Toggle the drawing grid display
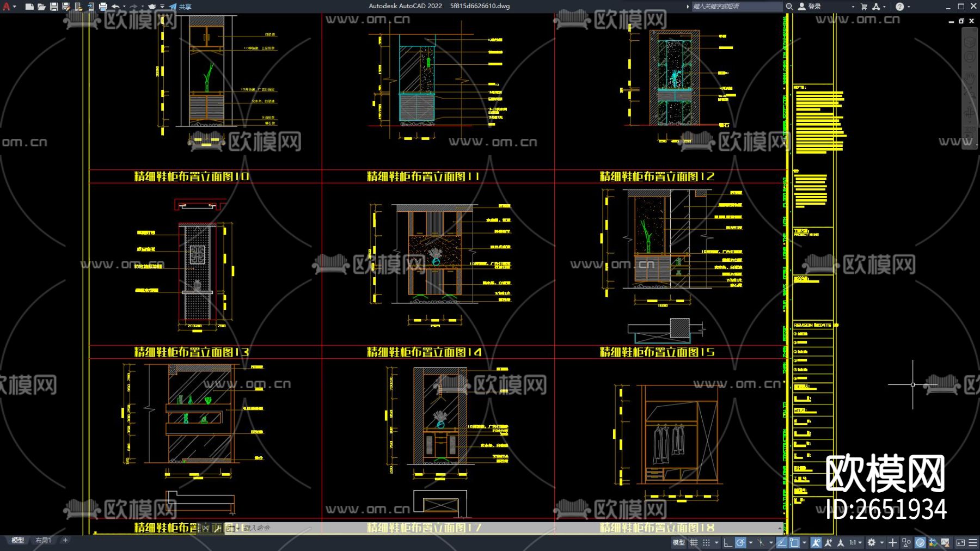 pos(694,542)
